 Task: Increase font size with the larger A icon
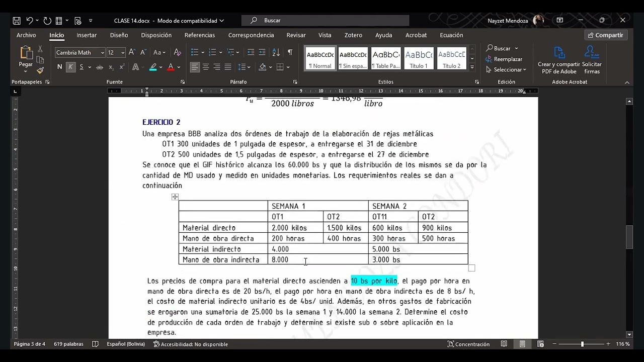(132, 52)
